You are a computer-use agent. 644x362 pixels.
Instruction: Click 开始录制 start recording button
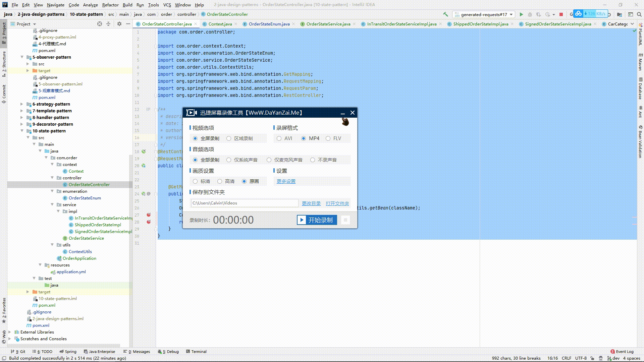point(317,220)
